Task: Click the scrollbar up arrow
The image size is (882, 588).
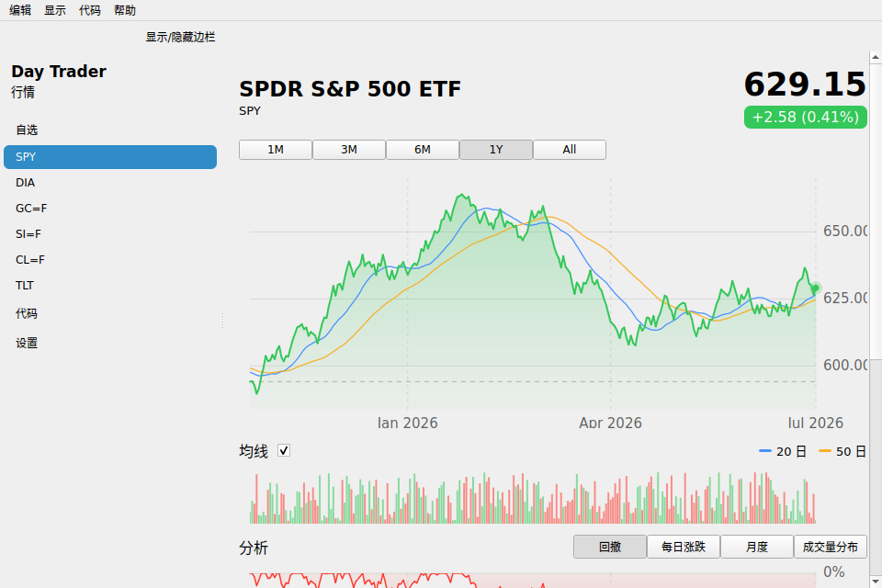Action: tap(876, 57)
